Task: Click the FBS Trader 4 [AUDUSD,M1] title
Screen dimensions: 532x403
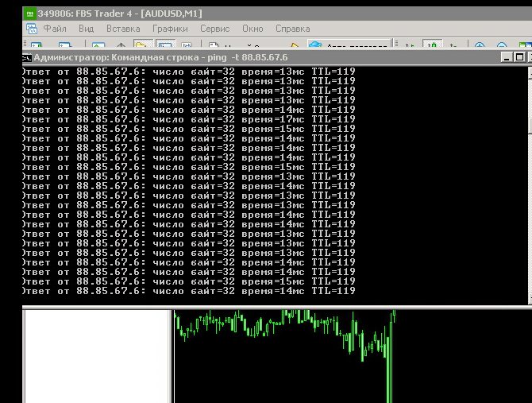Action: pos(120,14)
